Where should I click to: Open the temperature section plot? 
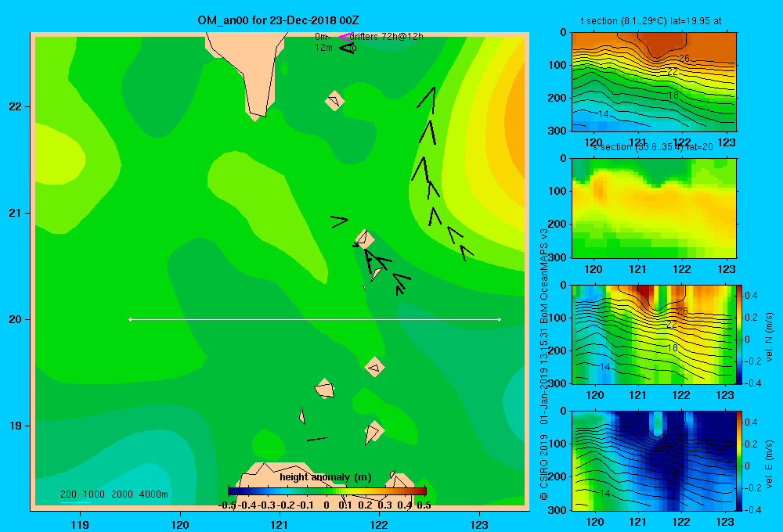point(654,82)
